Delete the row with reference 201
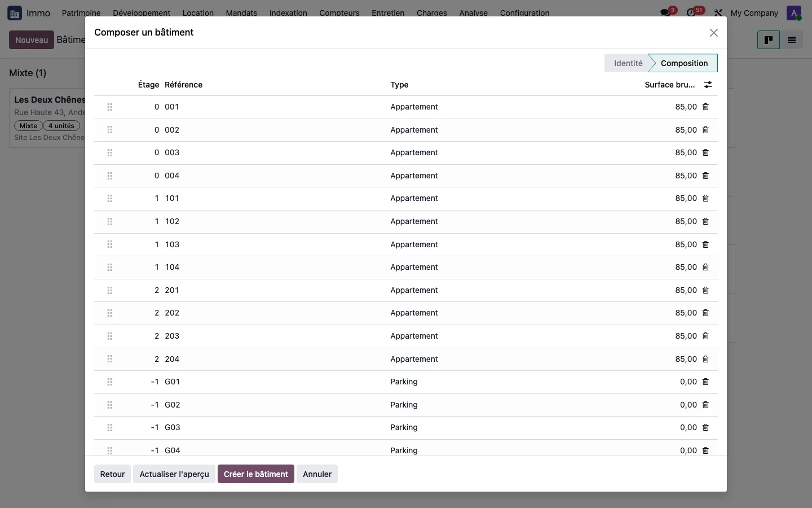Image resolution: width=812 pixels, height=508 pixels. point(705,290)
